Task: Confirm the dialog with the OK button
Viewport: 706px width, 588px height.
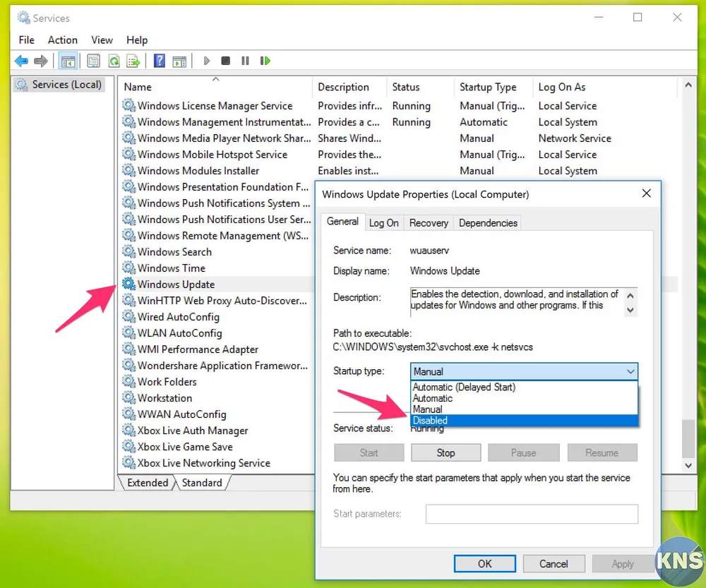Action: [484, 564]
